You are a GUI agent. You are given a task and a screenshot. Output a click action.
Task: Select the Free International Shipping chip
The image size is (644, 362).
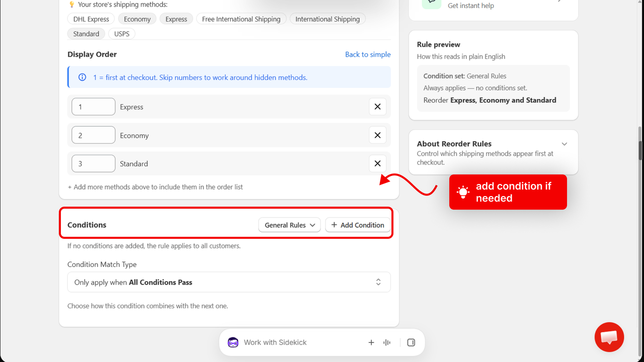coord(242,19)
